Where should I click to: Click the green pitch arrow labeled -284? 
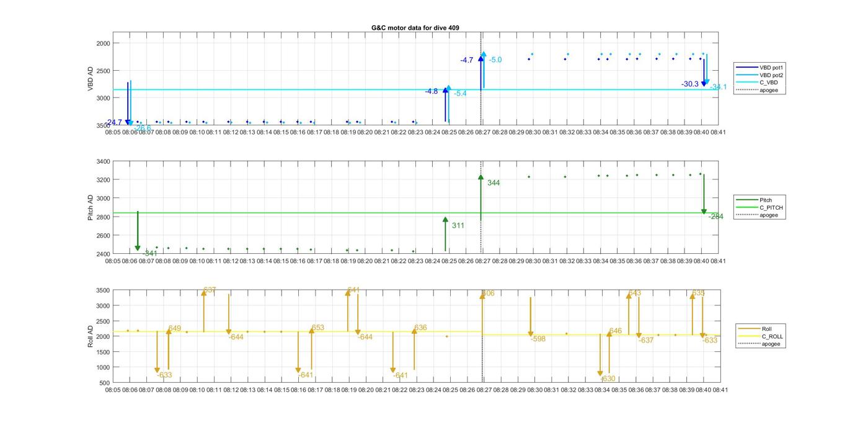704,194
